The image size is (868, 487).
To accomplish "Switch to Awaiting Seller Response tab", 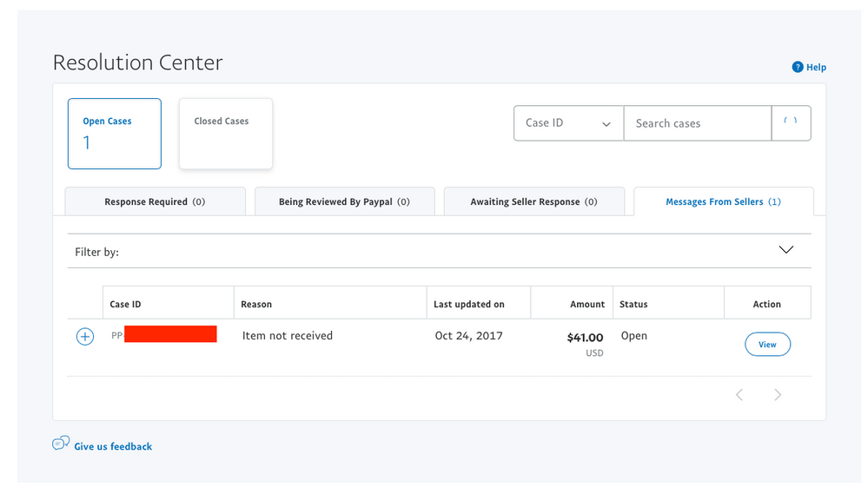I will (x=534, y=201).
